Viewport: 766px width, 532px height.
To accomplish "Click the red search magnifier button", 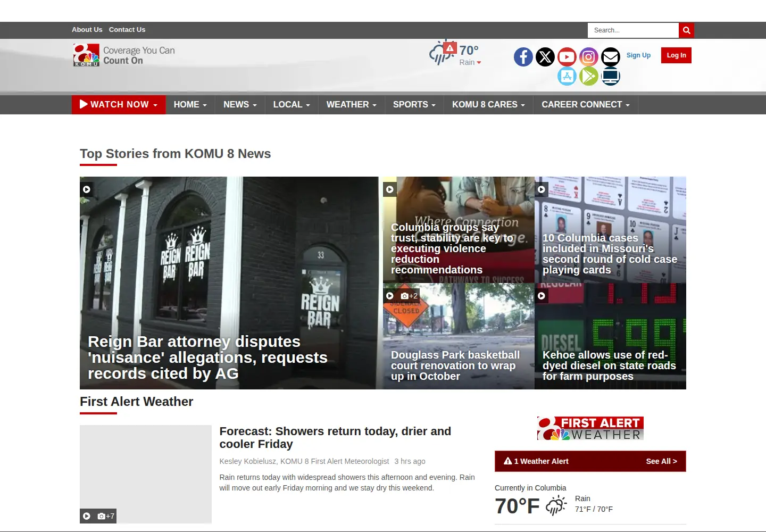I will 686,30.
